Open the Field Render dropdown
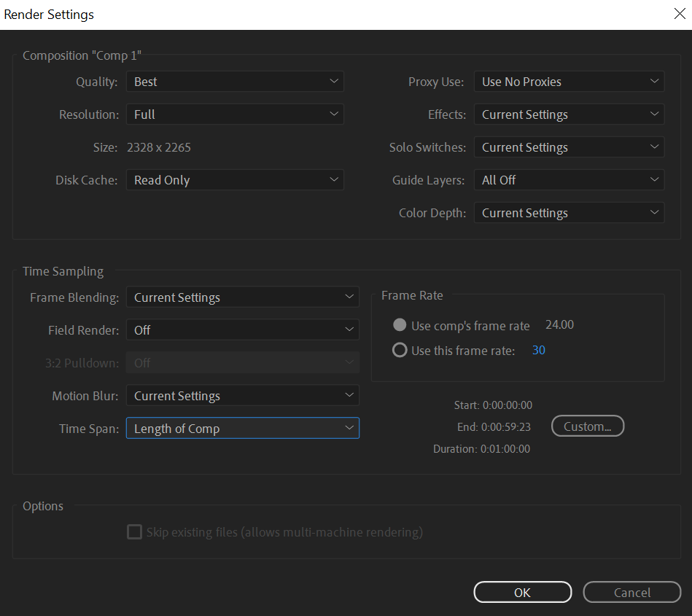This screenshot has height=616, width=692. click(242, 330)
